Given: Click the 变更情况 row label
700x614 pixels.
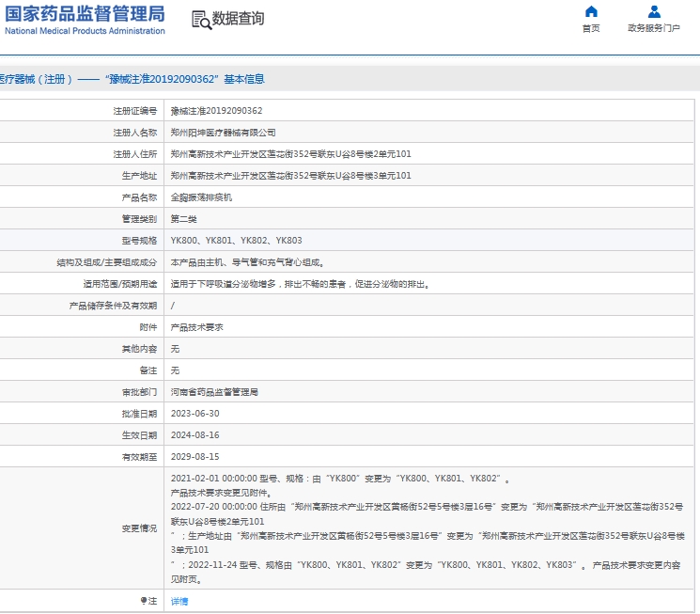Looking at the screenshot, I should click(139, 528).
